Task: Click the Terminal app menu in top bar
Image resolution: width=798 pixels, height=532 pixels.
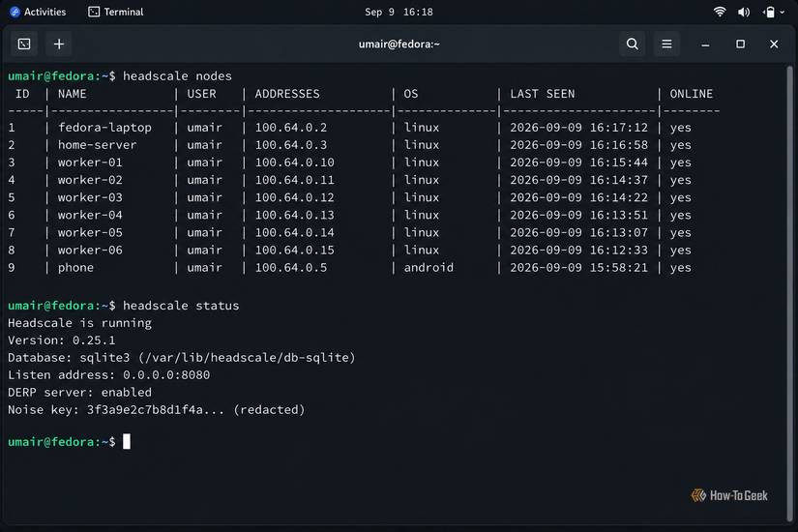Action: 116,12
